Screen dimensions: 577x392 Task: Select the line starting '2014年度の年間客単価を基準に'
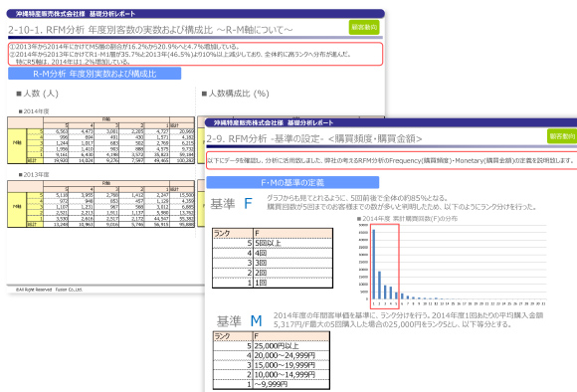pyautogui.click(x=409, y=315)
